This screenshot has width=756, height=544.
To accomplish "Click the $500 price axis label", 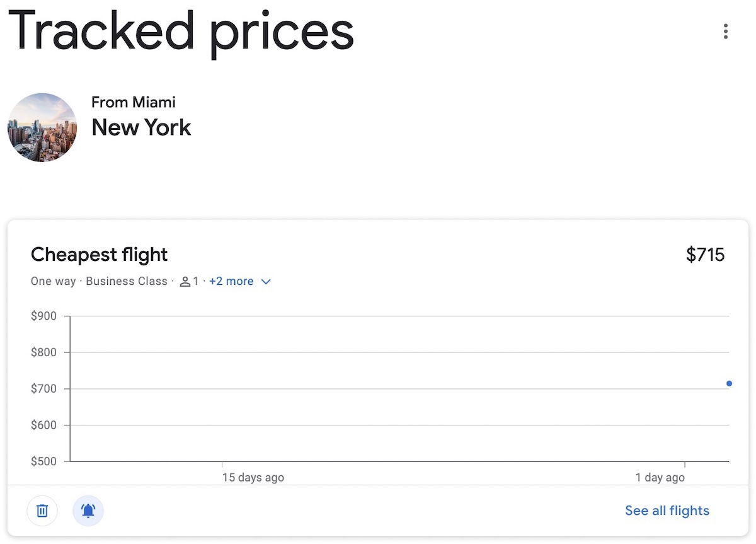I will point(43,461).
